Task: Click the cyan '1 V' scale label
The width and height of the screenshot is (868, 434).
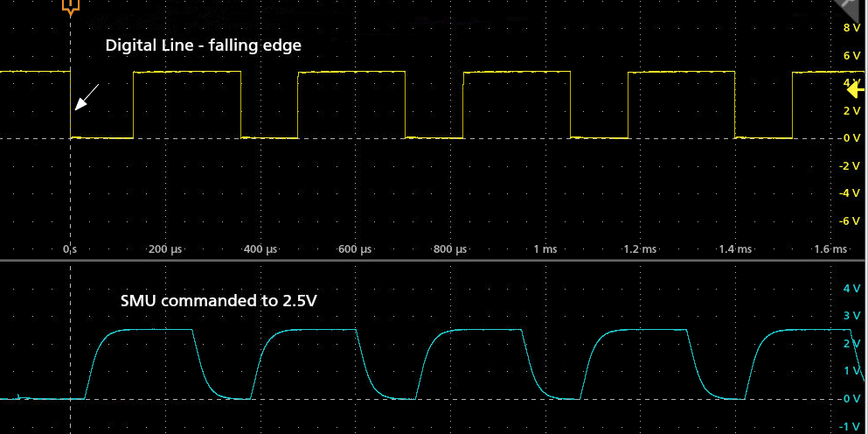Action: tap(851, 371)
